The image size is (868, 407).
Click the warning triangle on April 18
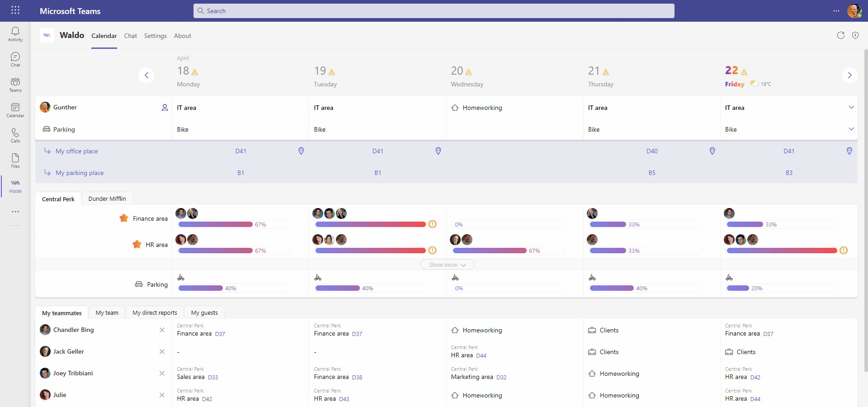click(x=195, y=72)
